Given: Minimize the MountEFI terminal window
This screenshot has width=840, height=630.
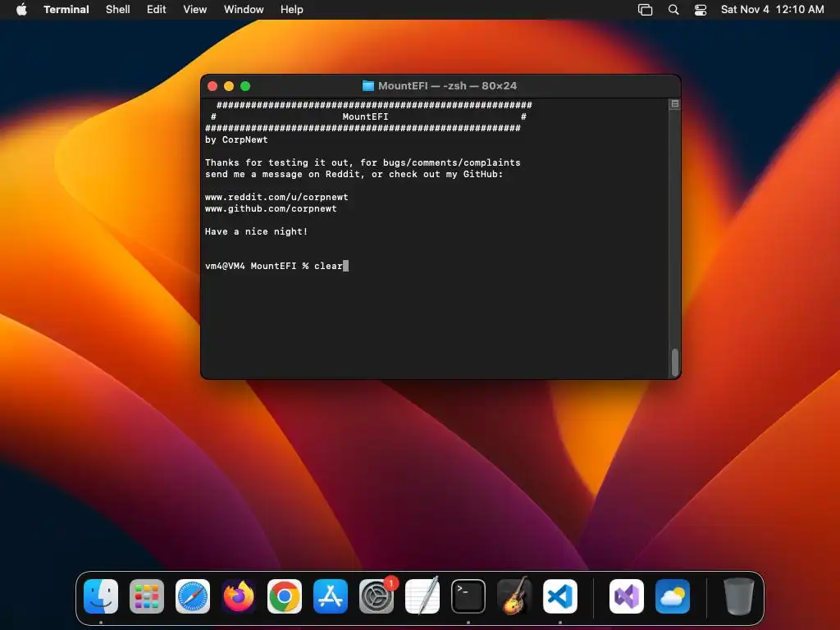Looking at the screenshot, I should [229, 86].
